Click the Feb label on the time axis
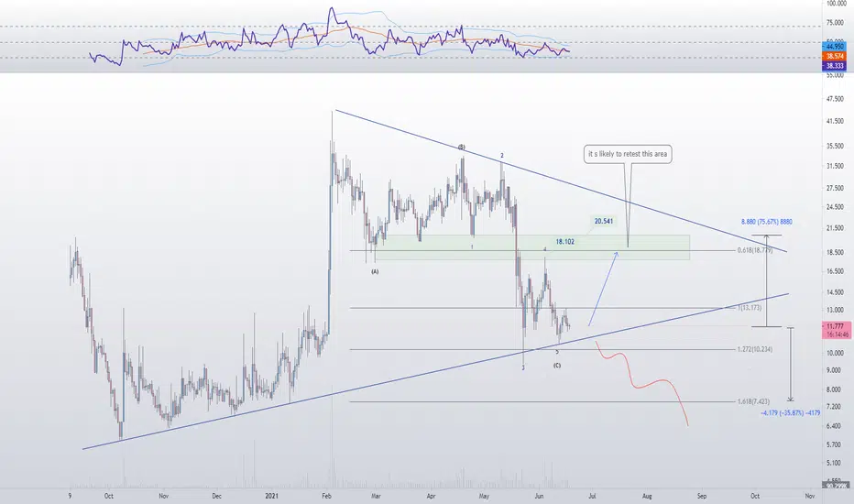854x504 pixels. (326, 496)
